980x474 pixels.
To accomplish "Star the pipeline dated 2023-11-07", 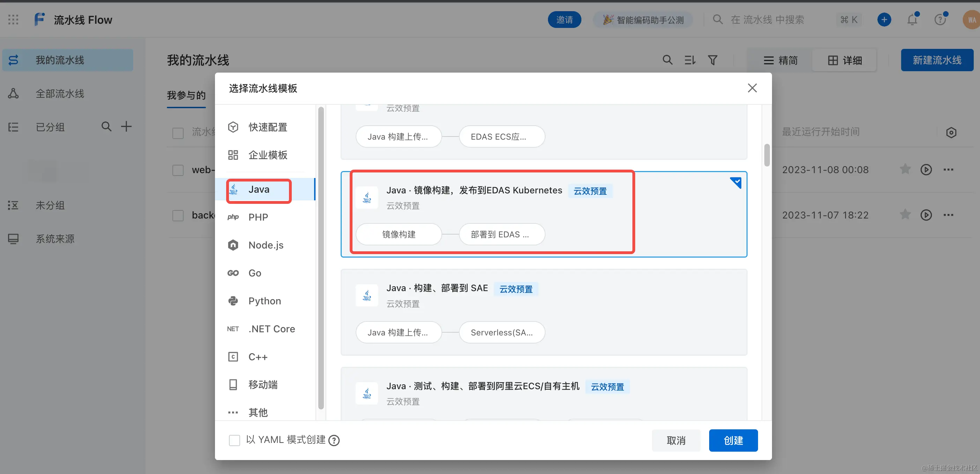I will [905, 215].
